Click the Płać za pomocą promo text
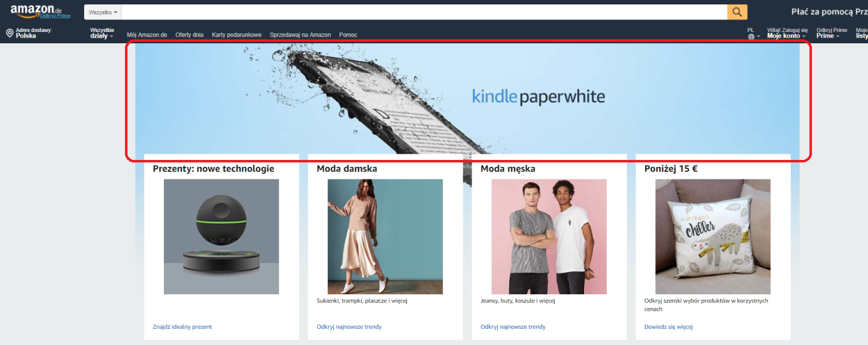This screenshot has height=345, width=868. tap(830, 12)
